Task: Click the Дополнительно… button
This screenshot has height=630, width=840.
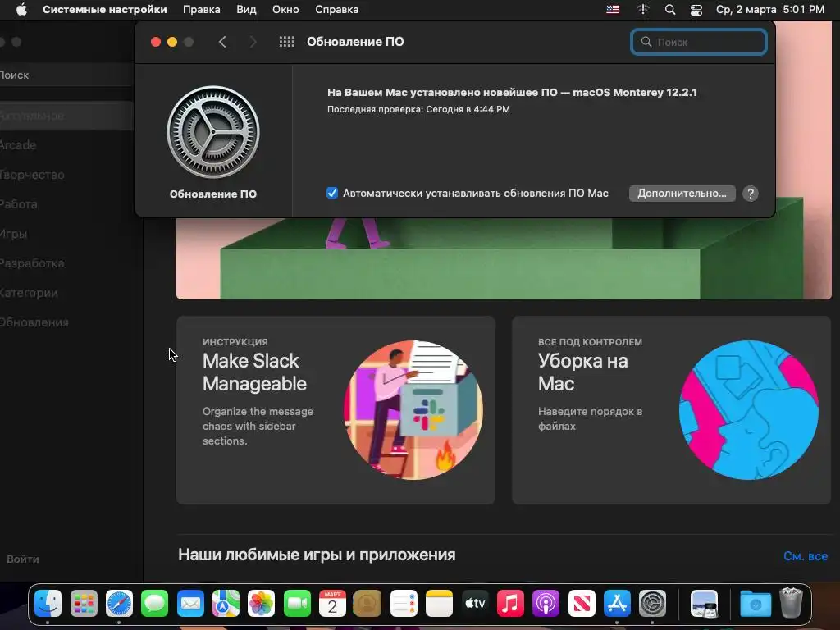Action: point(682,194)
